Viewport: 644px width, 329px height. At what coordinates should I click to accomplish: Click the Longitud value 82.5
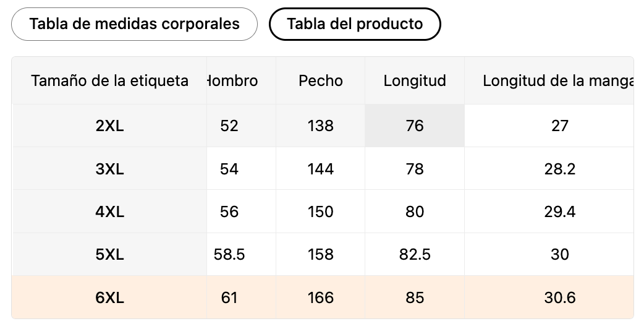pyautogui.click(x=414, y=254)
